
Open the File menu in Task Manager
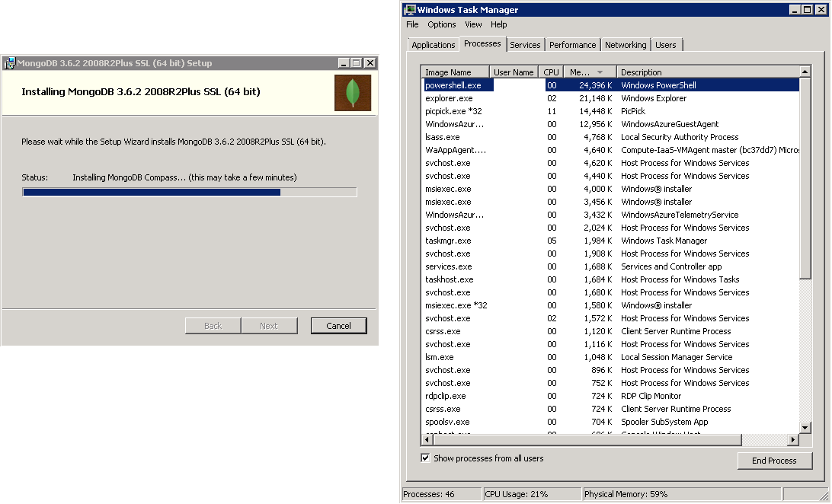point(412,24)
